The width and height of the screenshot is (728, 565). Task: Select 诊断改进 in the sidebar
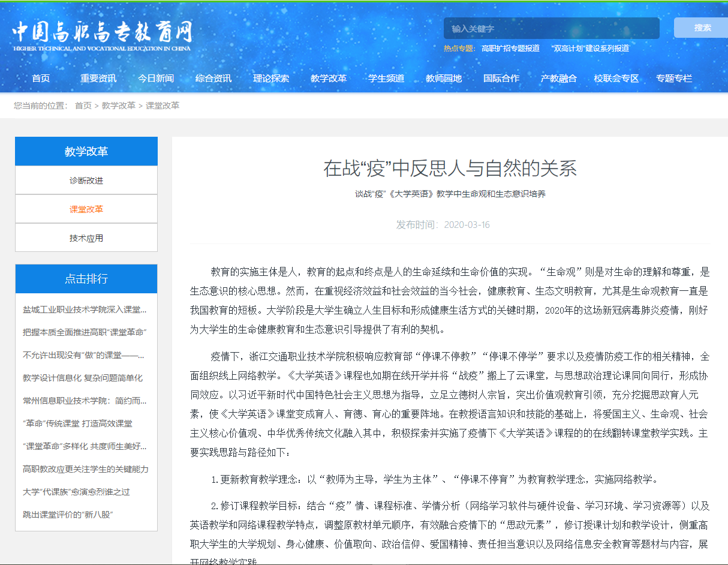[x=86, y=181]
